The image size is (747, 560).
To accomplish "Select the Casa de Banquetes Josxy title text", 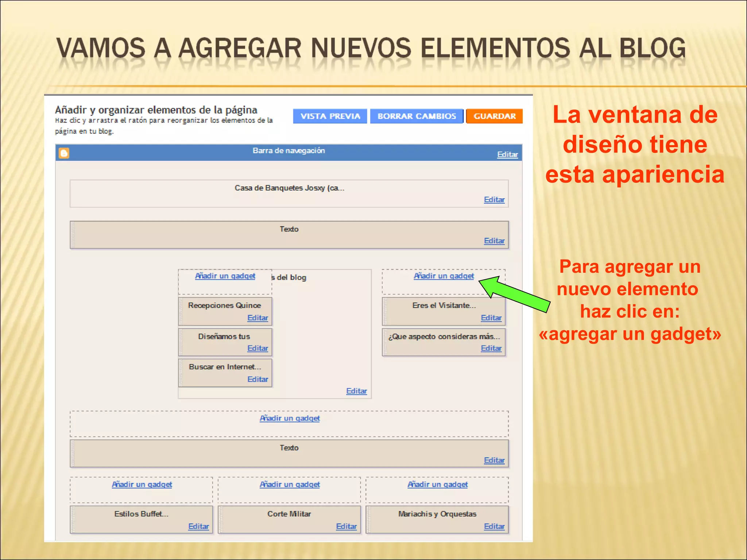I will (289, 188).
